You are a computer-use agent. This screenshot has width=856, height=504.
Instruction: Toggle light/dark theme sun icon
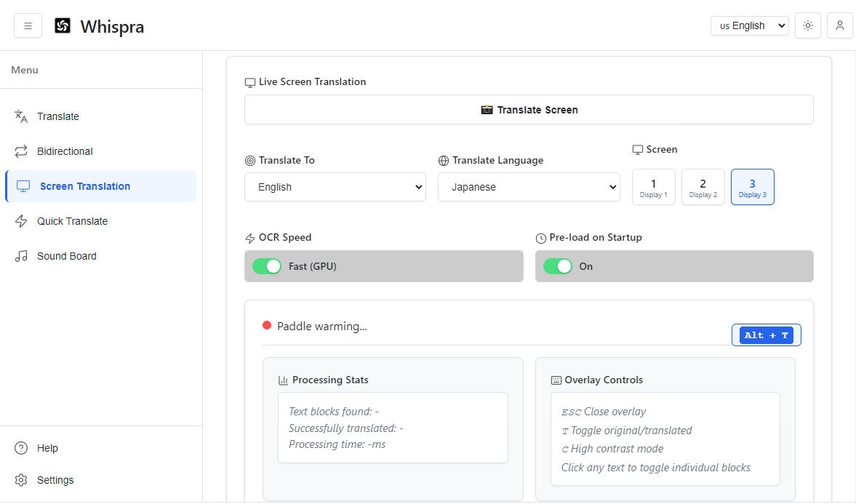[807, 25]
